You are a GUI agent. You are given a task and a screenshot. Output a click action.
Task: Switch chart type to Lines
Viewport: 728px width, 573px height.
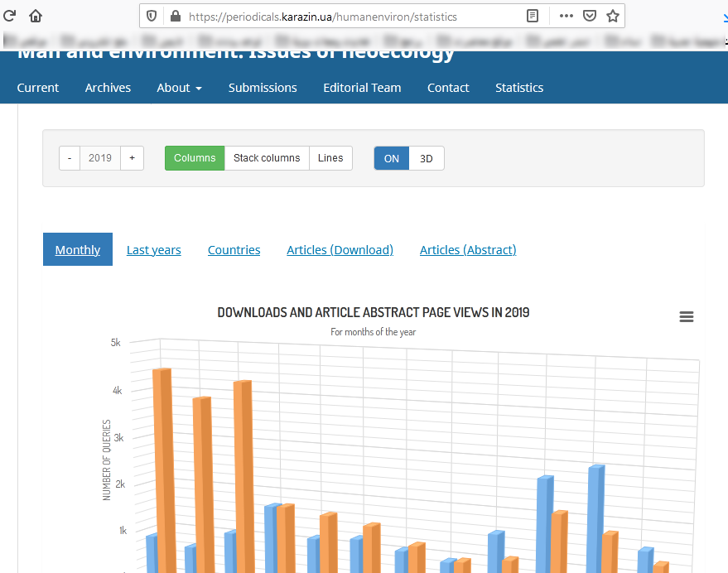pos(330,158)
